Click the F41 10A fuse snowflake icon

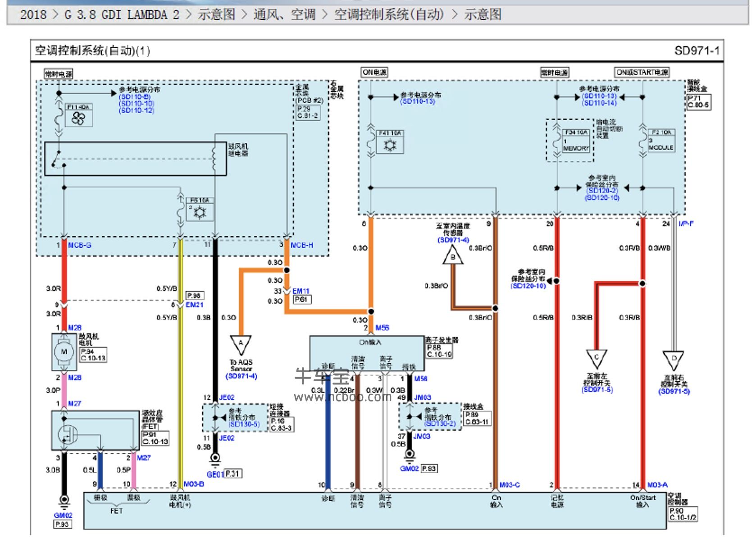[x=390, y=145]
